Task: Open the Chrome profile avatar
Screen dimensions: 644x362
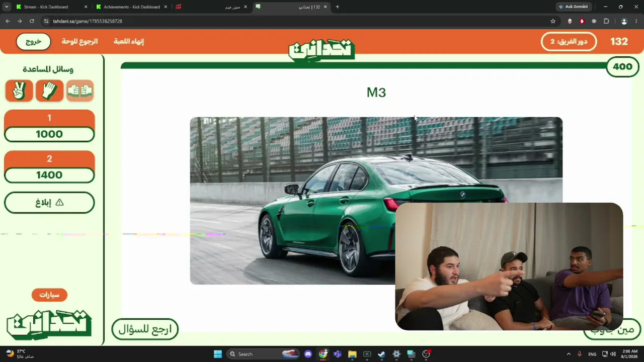Action: pyautogui.click(x=624, y=21)
